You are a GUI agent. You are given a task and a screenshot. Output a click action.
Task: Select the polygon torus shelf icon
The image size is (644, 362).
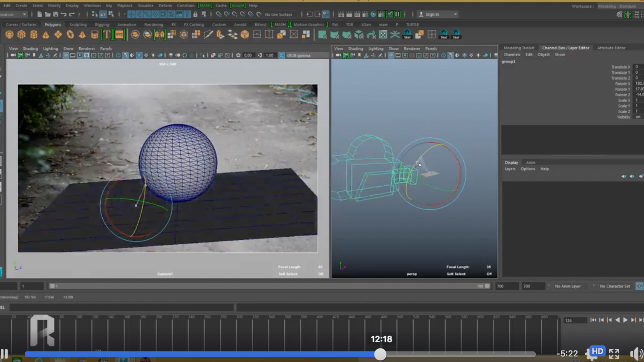click(70, 34)
